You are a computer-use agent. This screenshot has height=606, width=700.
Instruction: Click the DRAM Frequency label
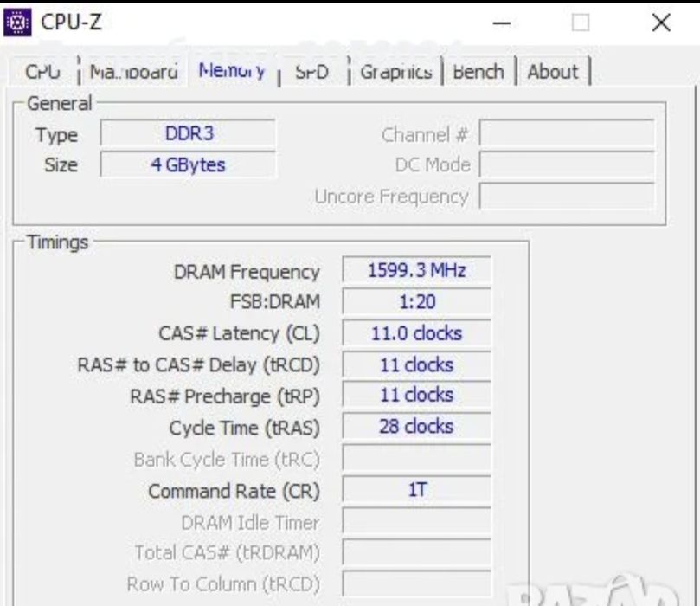[x=247, y=272]
